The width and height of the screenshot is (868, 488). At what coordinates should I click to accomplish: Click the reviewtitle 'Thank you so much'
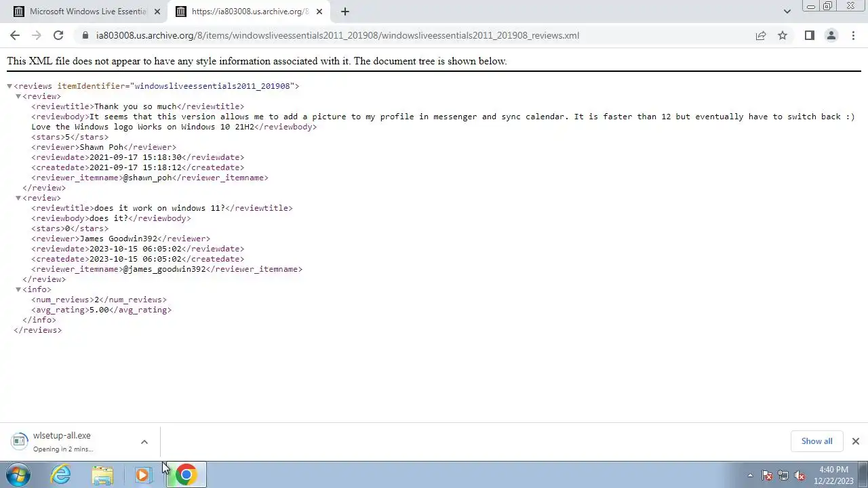[136, 106]
